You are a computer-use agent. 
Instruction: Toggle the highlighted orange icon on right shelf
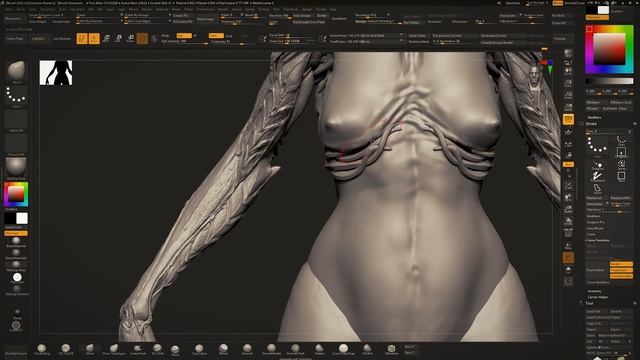pyautogui.click(x=568, y=119)
